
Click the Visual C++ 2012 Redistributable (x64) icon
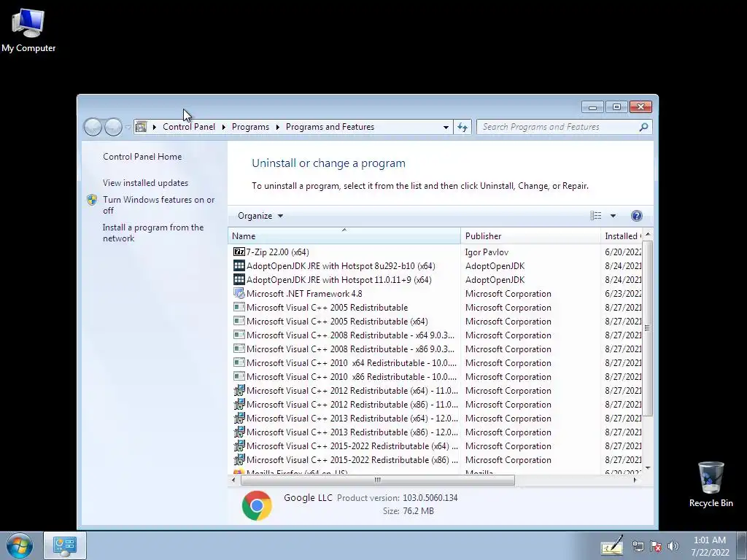pos(239,391)
